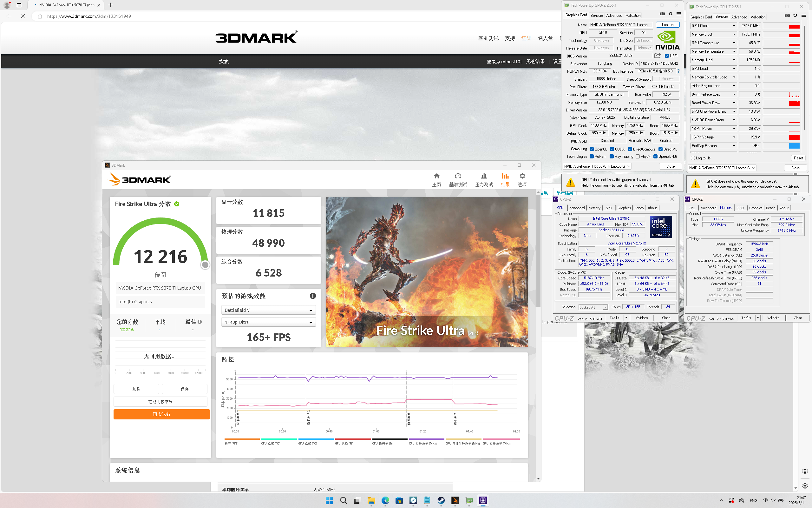Click the 3DMark app vertical scrollbar
The image size is (812, 508).
(538, 251)
